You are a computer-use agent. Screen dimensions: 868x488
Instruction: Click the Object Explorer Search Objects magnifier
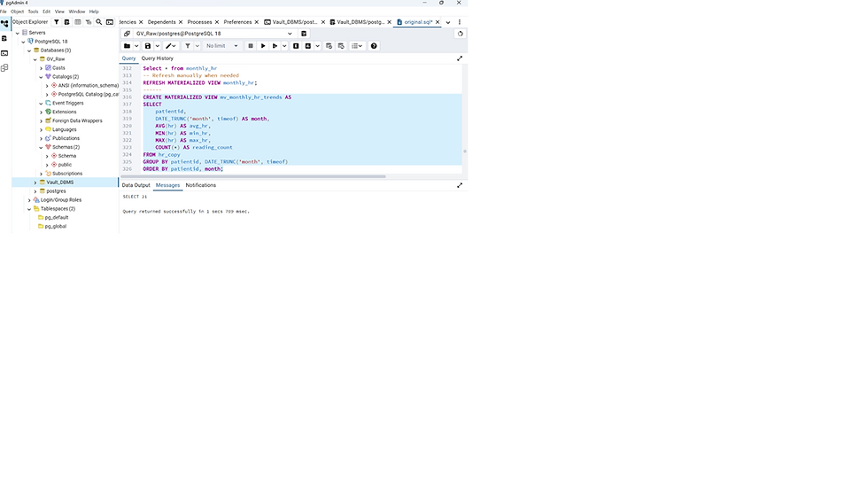coord(98,22)
